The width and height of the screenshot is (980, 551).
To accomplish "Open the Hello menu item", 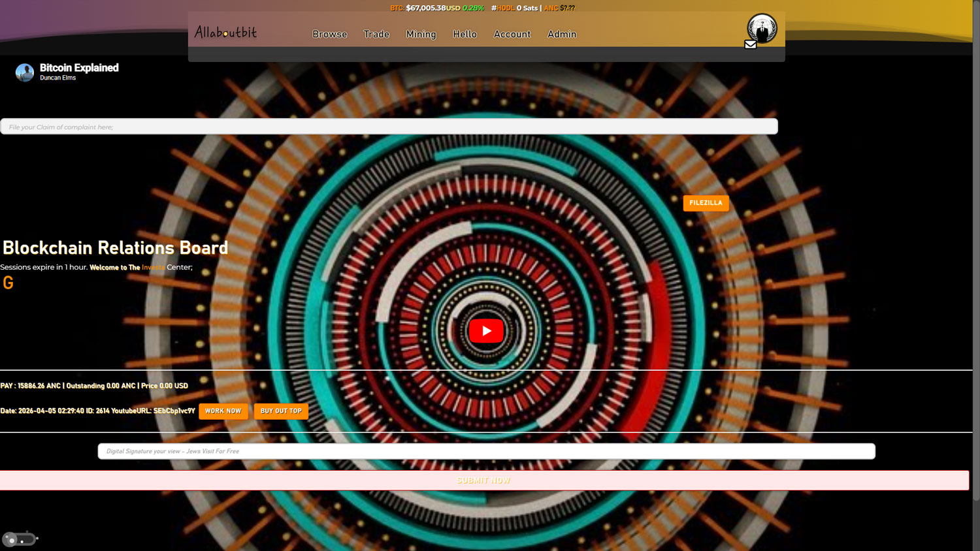I will tap(465, 34).
